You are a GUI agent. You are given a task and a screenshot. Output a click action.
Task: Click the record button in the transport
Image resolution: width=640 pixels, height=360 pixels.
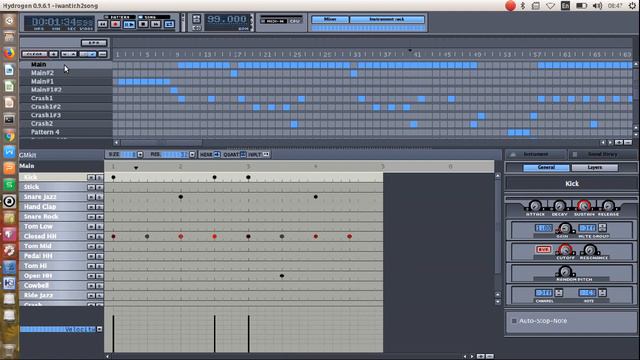(116, 24)
